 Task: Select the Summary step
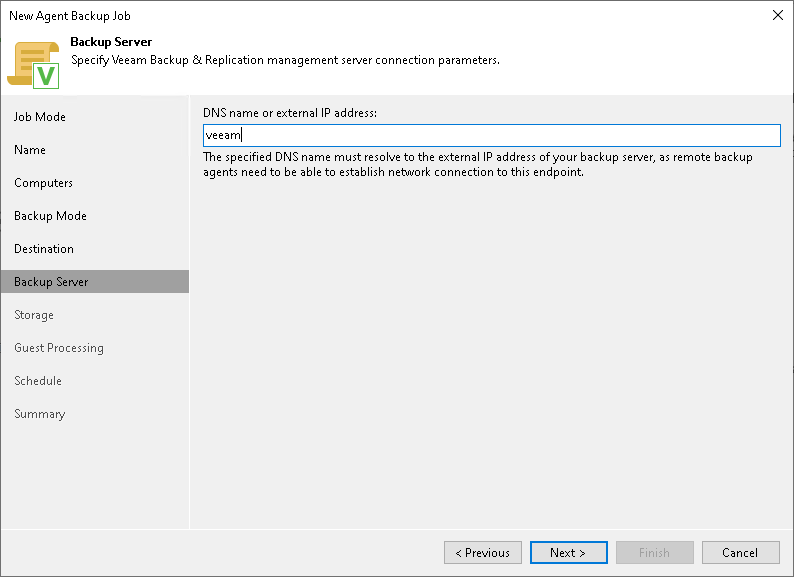coord(39,414)
